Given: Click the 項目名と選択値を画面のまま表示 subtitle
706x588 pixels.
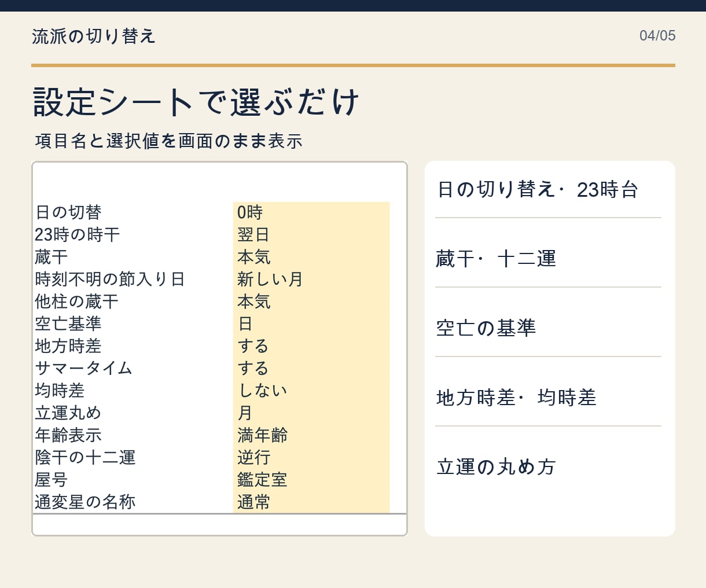Looking at the screenshot, I should coord(168,141).
